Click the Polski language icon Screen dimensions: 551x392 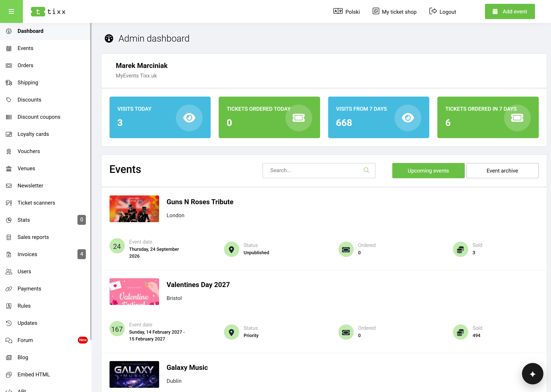click(x=338, y=11)
